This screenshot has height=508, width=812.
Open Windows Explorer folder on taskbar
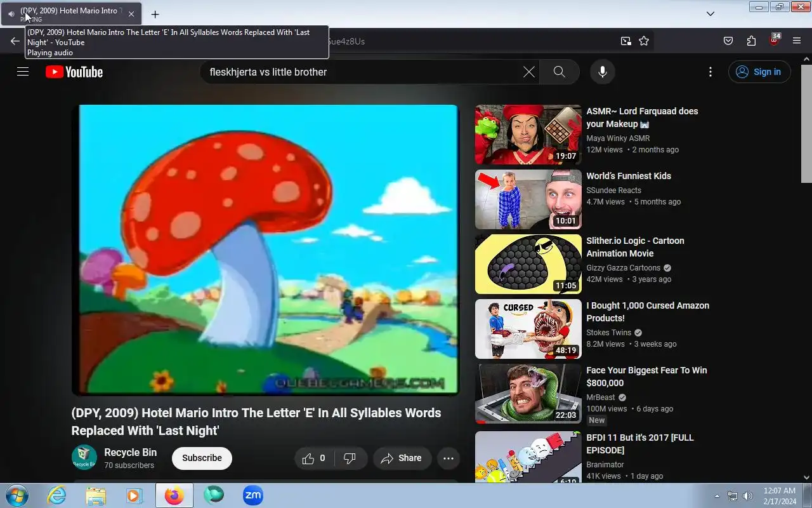click(x=96, y=495)
